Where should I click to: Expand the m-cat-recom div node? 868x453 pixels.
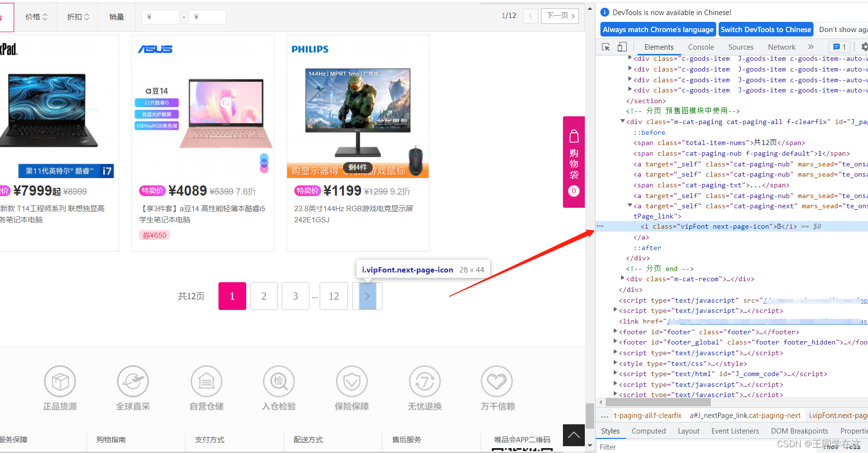[x=623, y=278]
